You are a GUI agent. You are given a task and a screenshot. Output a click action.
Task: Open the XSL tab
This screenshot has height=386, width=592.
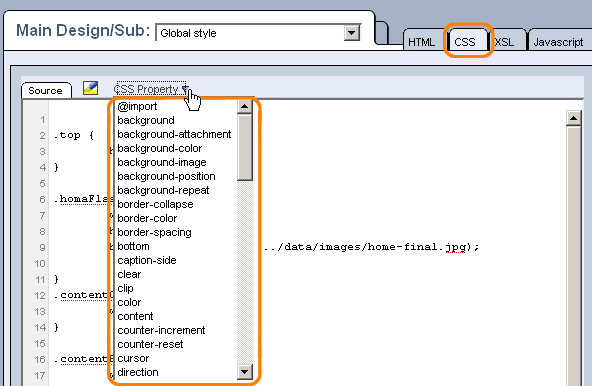(x=505, y=42)
